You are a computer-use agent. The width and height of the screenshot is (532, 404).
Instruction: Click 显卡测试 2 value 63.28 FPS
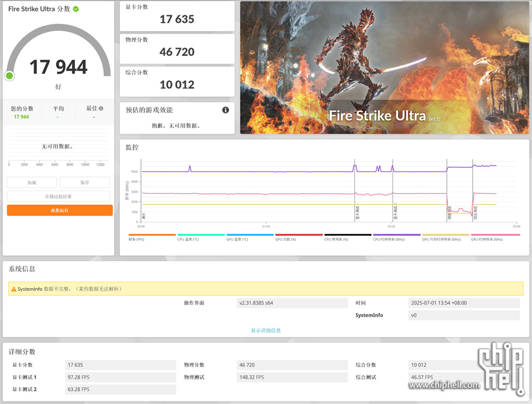[121, 389]
